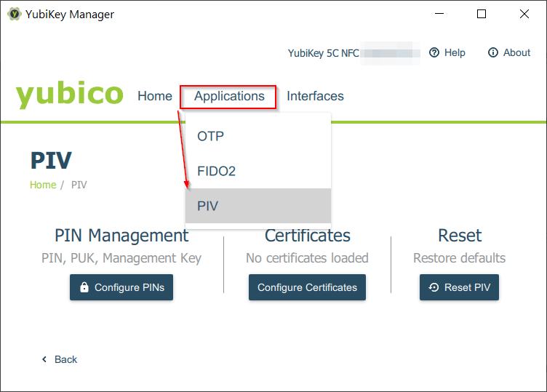This screenshot has height=392, width=547.
Task: Click the Configure Certificates button
Action: point(307,287)
